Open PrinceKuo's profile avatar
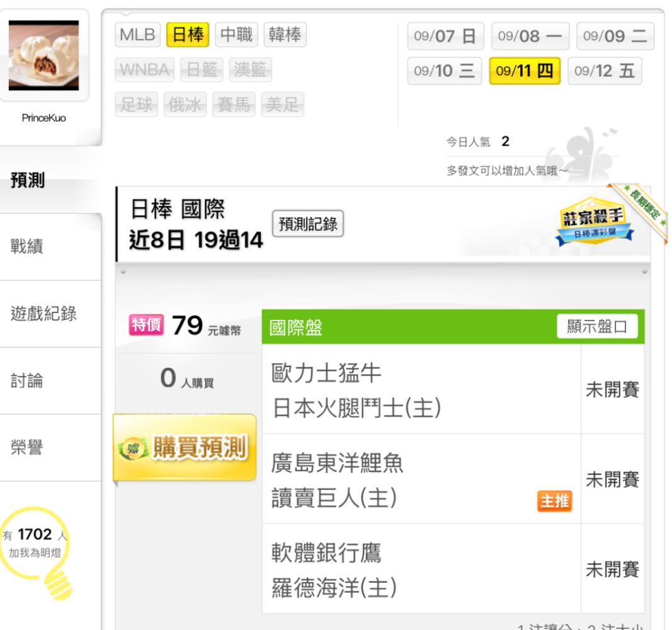672x630 pixels. (x=43, y=55)
